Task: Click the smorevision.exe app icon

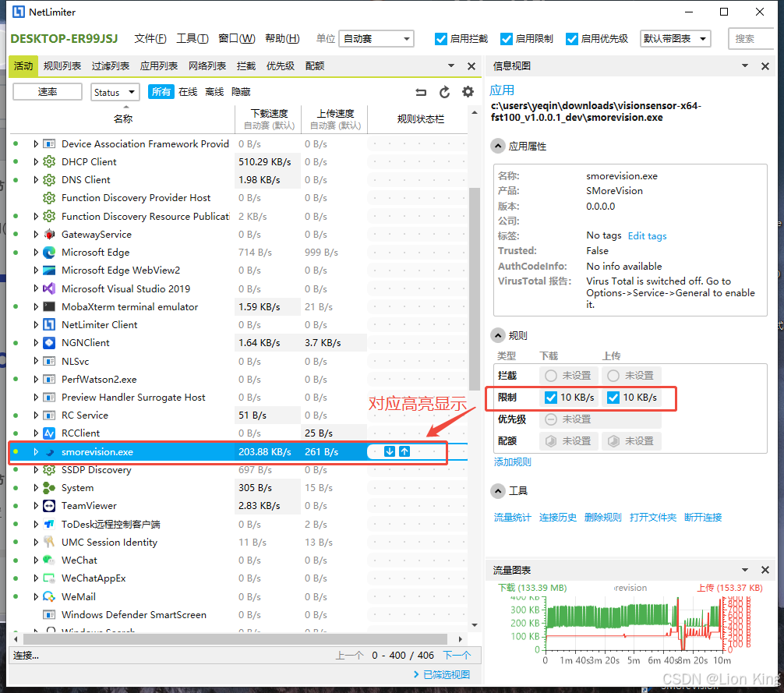Action: click(49, 452)
